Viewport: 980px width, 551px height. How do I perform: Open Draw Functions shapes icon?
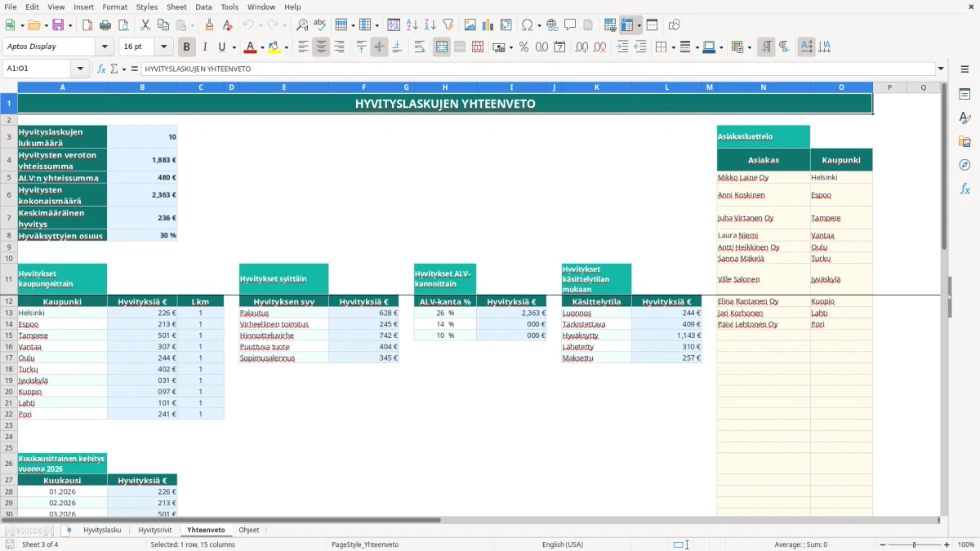pyautogui.click(x=675, y=25)
